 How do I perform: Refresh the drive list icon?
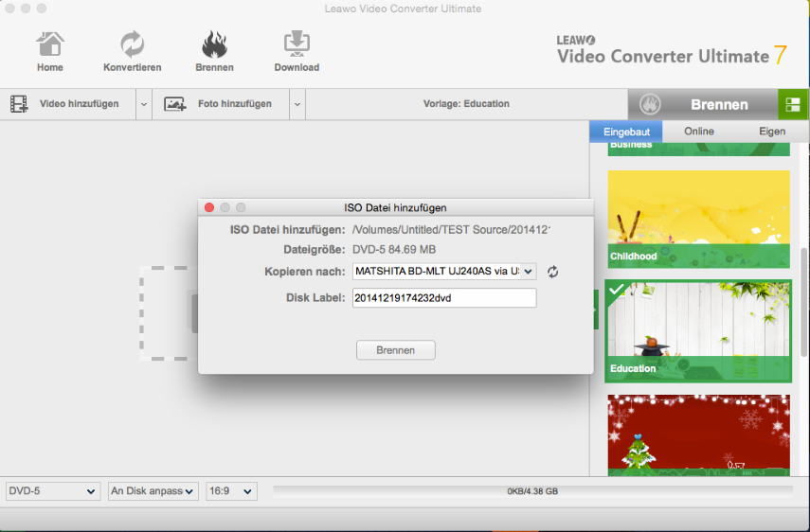click(x=552, y=272)
